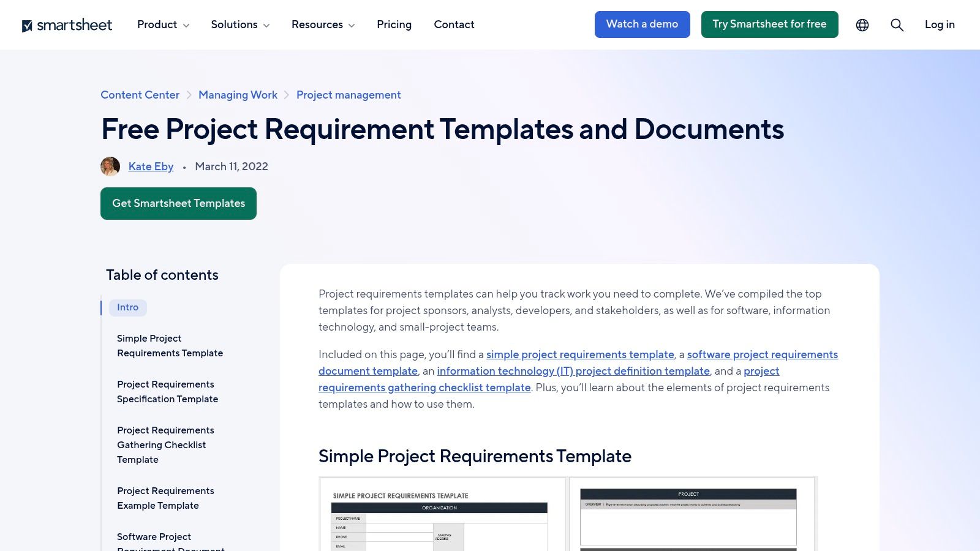This screenshot has width=980, height=551.
Task: Expand the Resources dropdown menu
Action: (323, 24)
